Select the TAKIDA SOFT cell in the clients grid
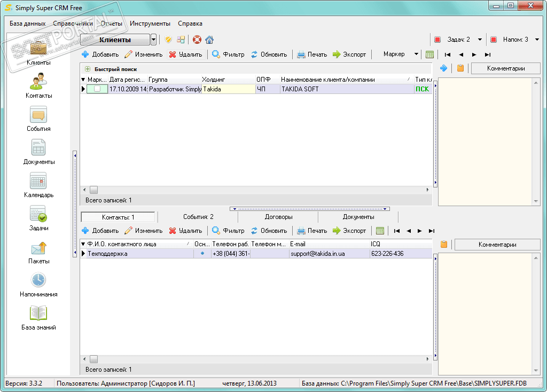 [346, 89]
